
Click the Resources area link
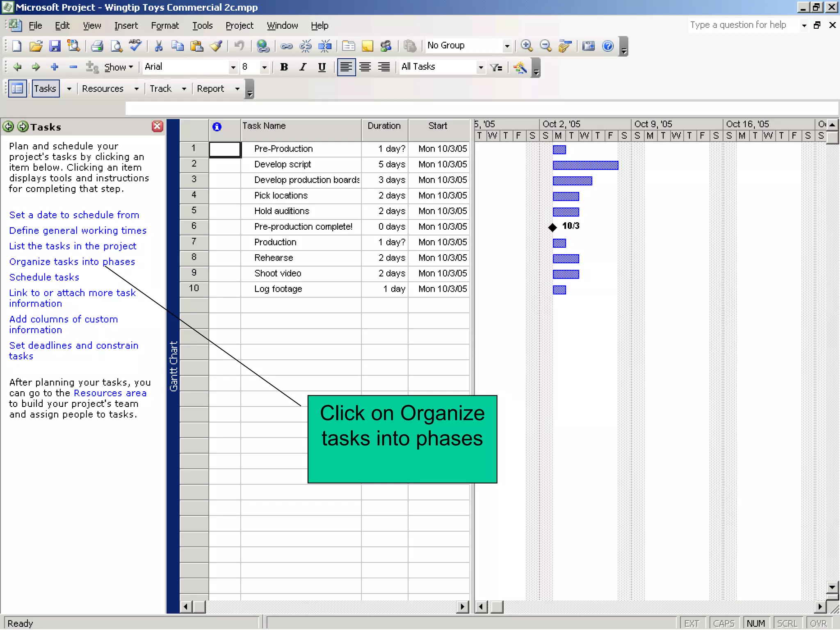[110, 393]
